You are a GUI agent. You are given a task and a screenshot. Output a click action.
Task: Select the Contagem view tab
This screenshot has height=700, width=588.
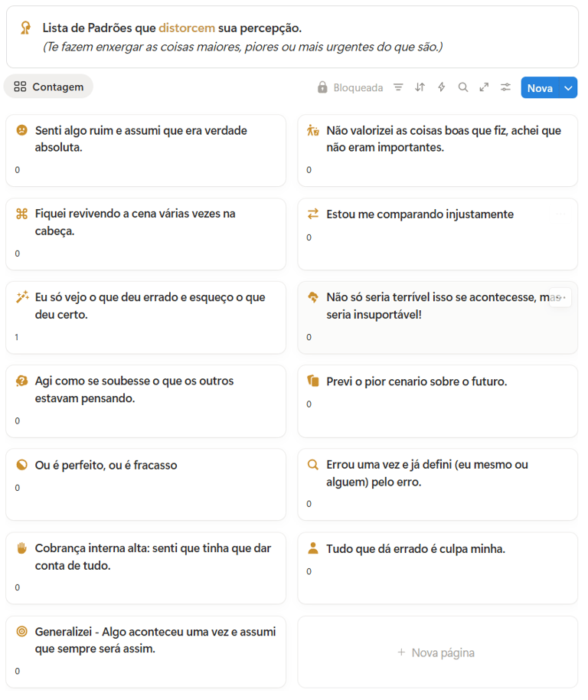(x=49, y=87)
